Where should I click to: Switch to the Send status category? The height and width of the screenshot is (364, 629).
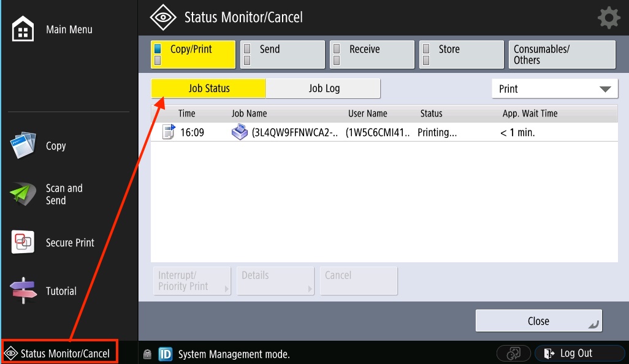(x=282, y=55)
